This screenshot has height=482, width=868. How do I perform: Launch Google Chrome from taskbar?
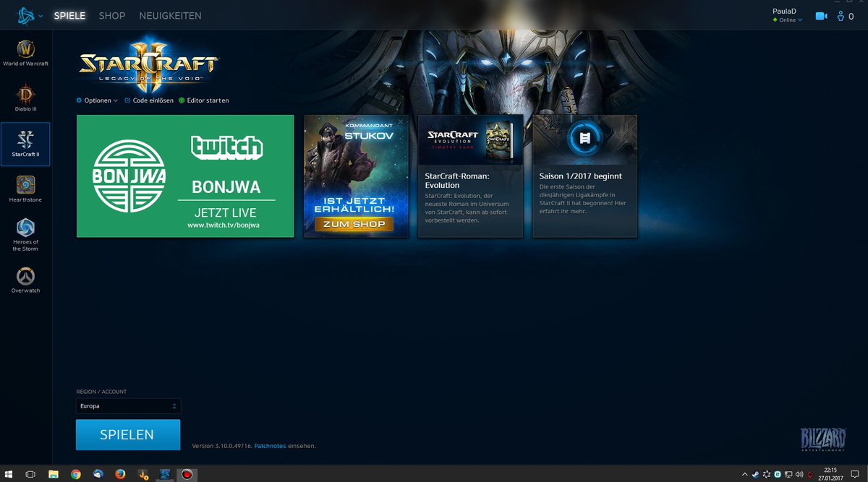point(76,474)
